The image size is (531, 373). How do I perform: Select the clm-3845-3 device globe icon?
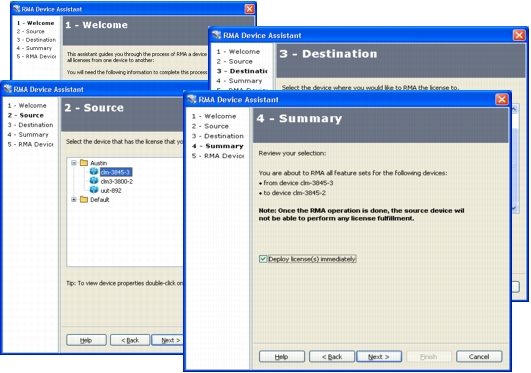pos(94,171)
